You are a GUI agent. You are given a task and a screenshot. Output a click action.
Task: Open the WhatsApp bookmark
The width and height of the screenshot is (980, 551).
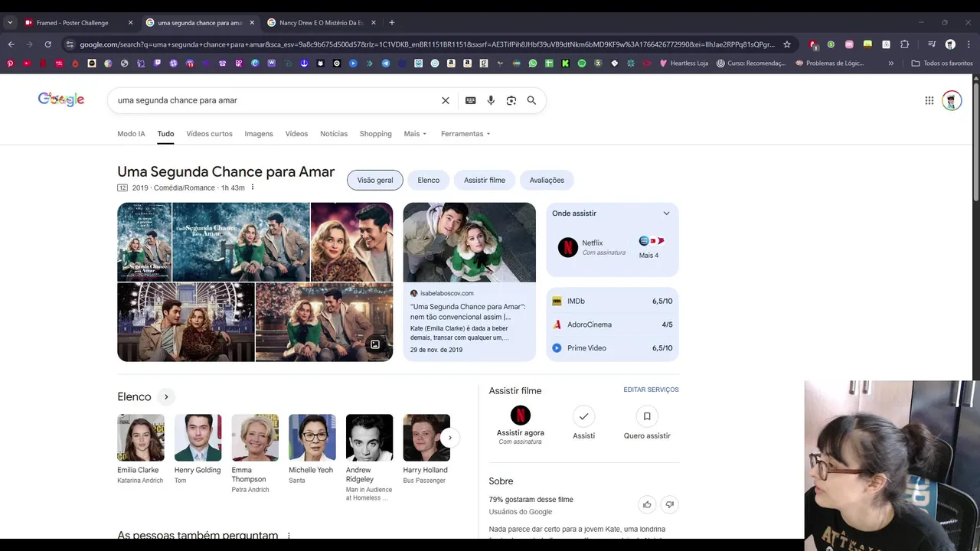tap(533, 64)
